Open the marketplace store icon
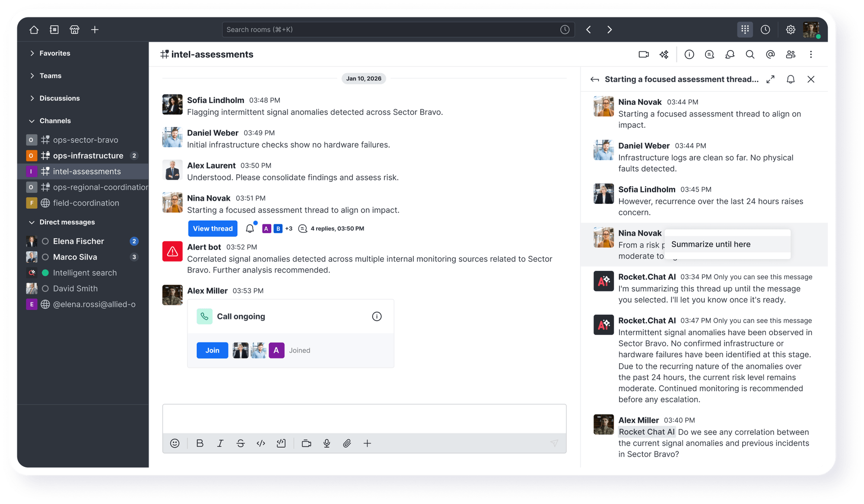Image resolution: width=864 pixels, height=504 pixels. [x=74, y=29]
